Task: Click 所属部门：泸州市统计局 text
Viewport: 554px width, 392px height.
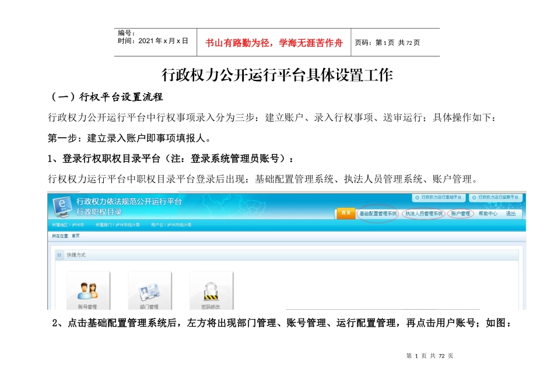Action: point(117,225)
